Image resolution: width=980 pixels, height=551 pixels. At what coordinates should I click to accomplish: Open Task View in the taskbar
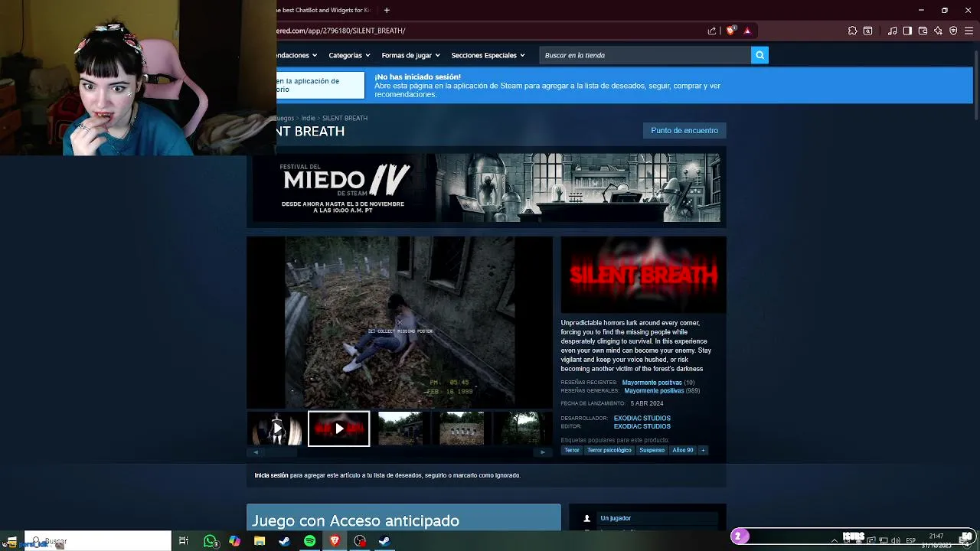coord(184,541)
